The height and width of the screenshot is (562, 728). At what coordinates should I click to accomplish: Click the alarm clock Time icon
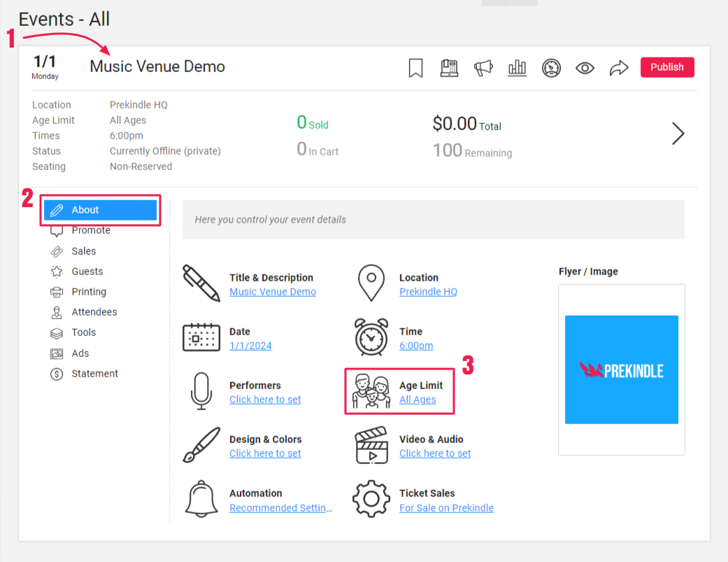click(371, 337)
